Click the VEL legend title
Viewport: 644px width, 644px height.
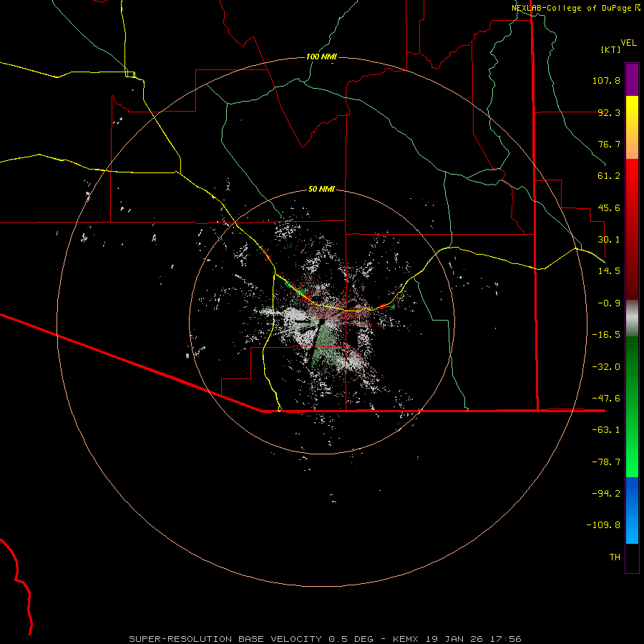628,43
